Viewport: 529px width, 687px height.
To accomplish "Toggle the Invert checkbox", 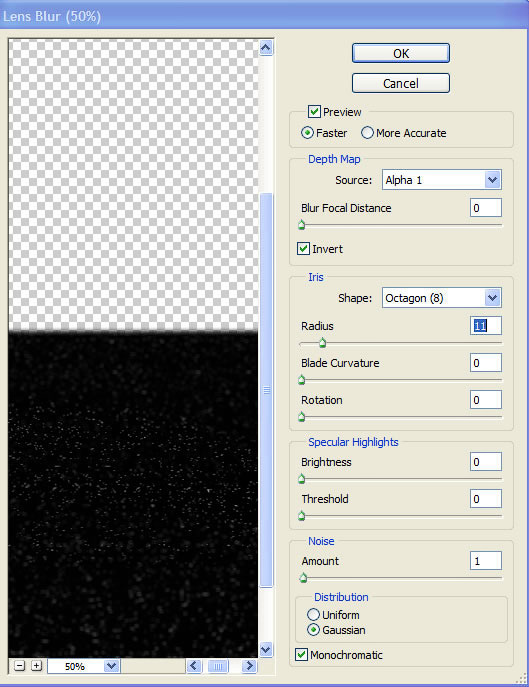I will tap(303, 249).
